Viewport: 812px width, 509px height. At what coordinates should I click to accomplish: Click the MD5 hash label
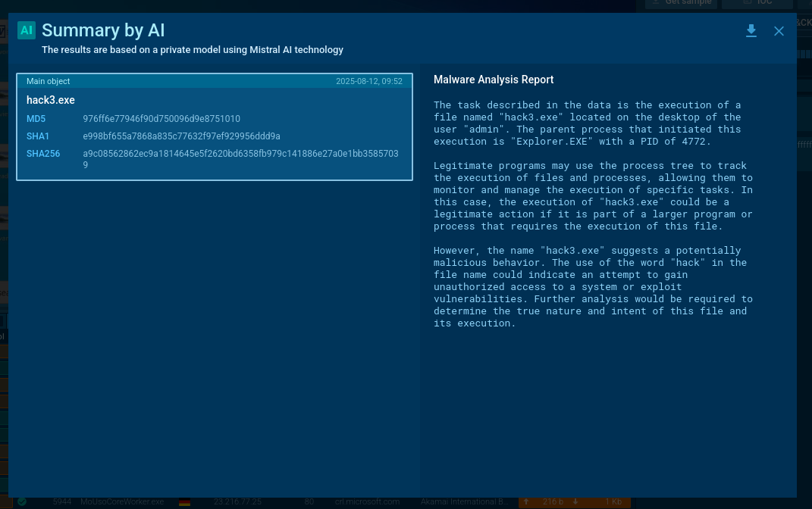36,119
